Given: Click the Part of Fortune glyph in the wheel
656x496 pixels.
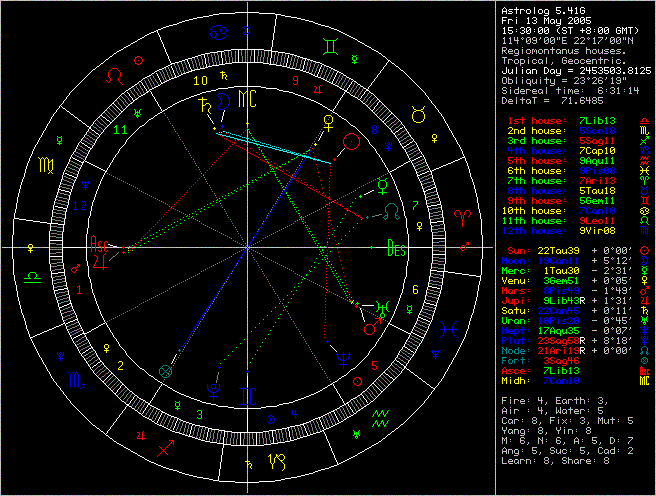Looking at the screenshot, I should point(166,371).
